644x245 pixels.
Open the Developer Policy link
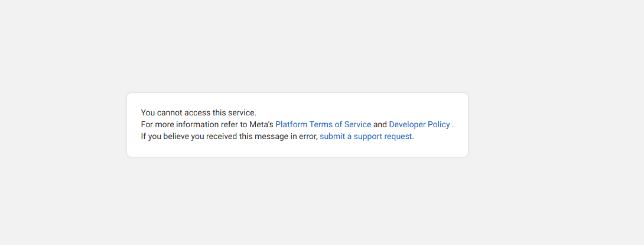(419, 124)
